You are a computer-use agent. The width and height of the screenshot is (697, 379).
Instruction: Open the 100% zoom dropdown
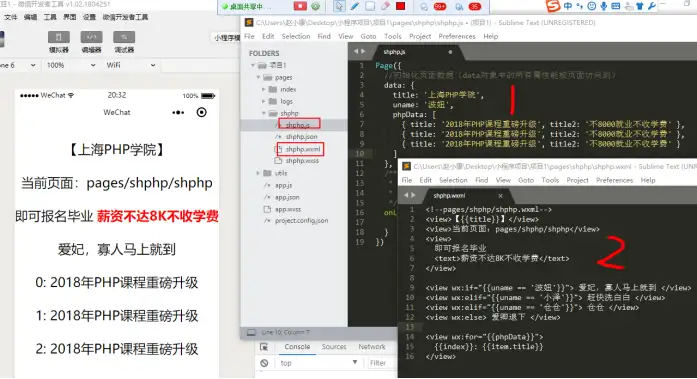[x=71, y=65]
